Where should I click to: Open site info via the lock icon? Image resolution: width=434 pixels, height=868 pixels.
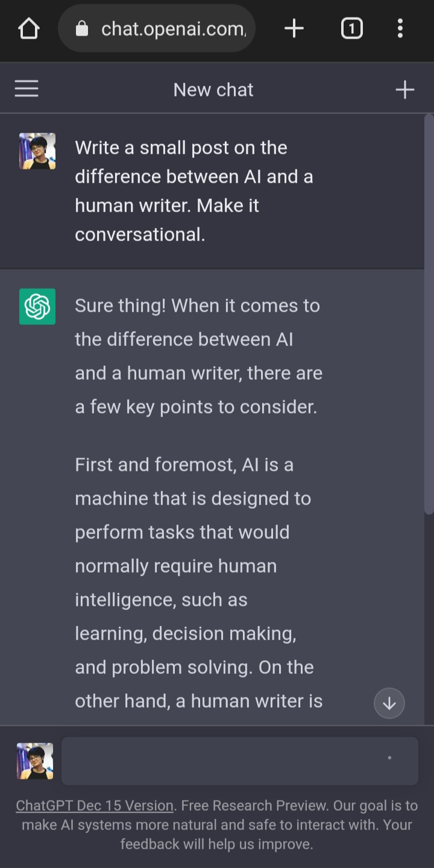coord(82,28)
